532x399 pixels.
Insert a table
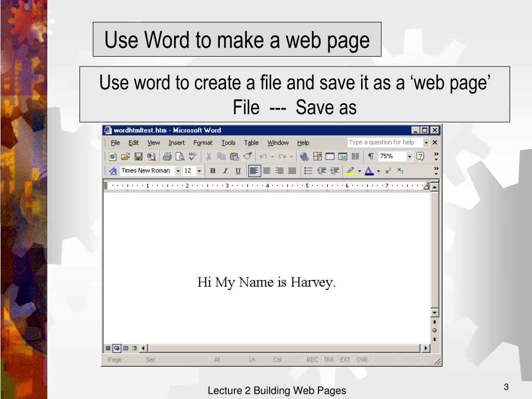(330, 156)
